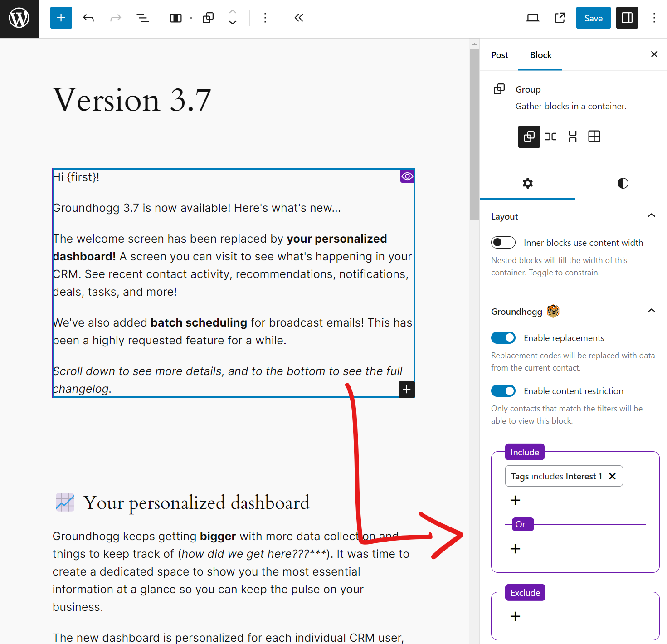The image size is (667, 644).
Task: Select the Row variation icon
Action: pyautogui.click(x=550, y=137)
